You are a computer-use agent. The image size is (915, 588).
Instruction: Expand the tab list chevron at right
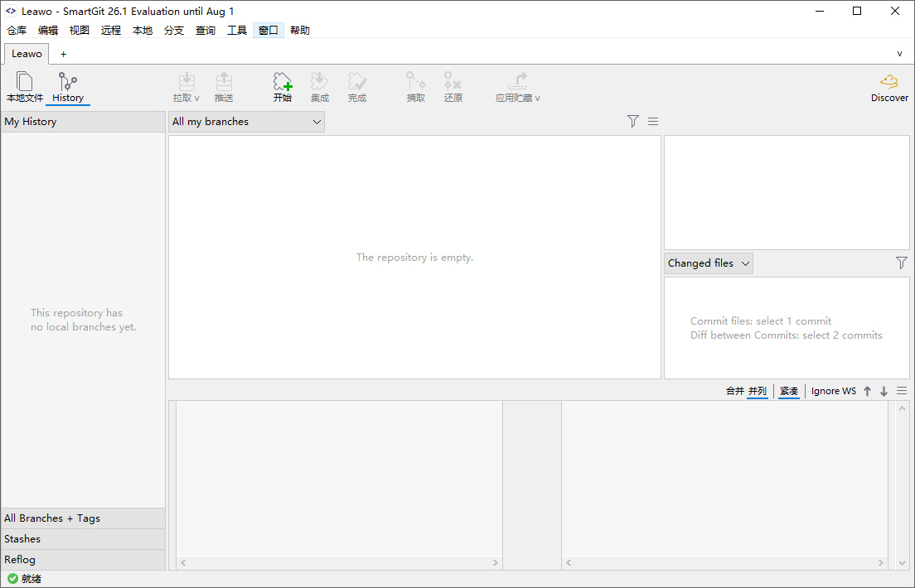coord(900,54)
